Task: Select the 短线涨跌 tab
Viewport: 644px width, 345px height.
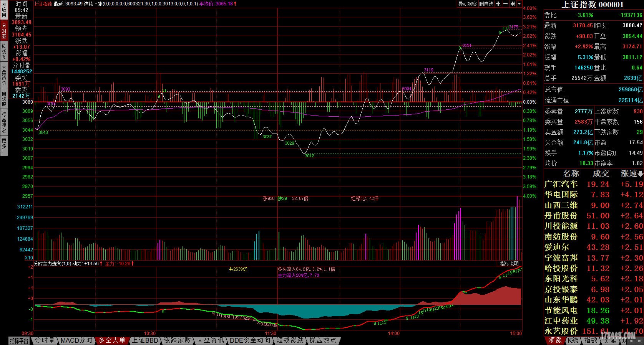Action: click(x=290, y=340)
